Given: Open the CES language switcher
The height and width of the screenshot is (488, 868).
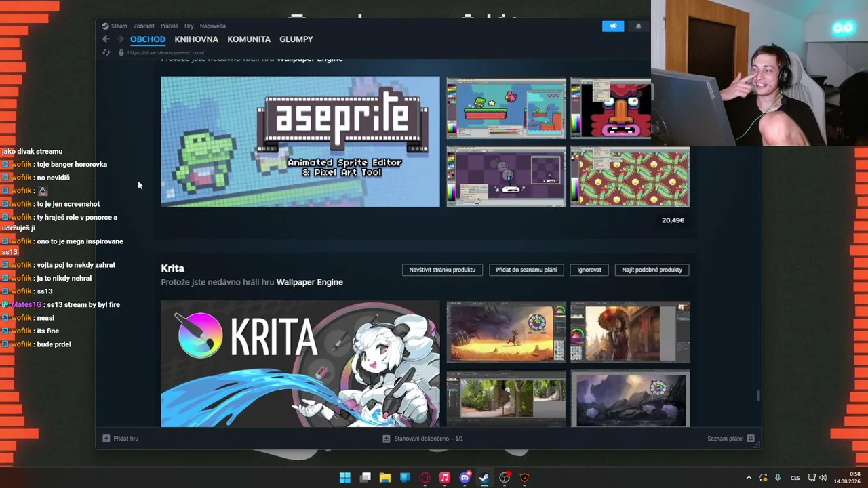Looking at the screenshot, I should (x=795, y=478).
